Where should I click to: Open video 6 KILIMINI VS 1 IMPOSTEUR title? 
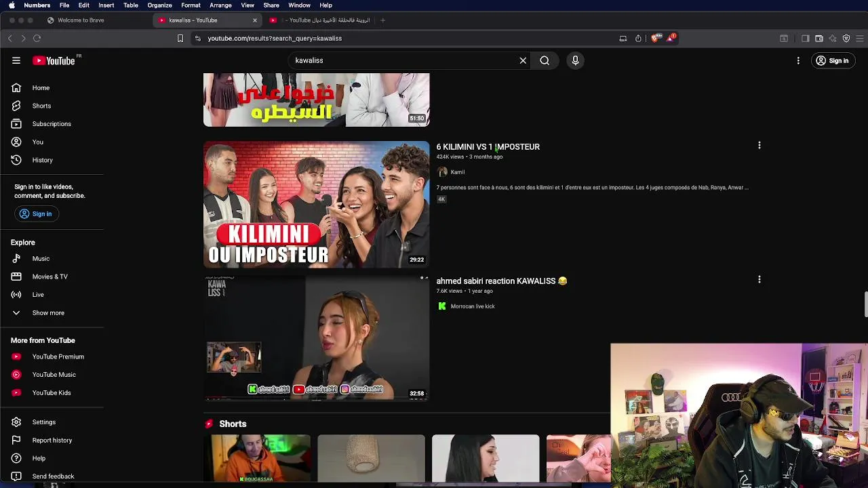click(x=488, y=146)
